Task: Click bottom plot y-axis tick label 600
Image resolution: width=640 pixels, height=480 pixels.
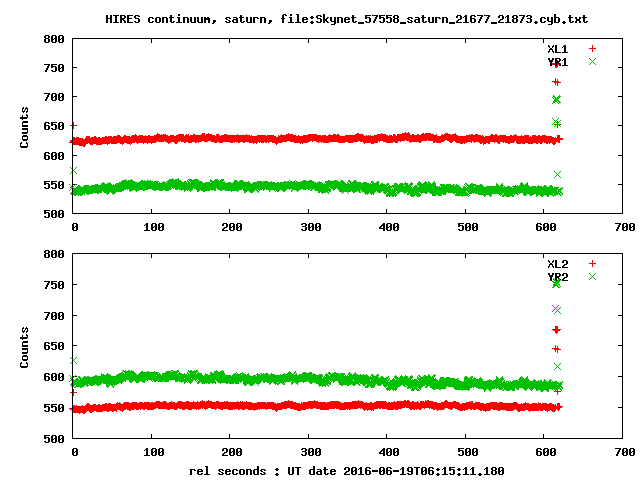Action: click(54, 377)
